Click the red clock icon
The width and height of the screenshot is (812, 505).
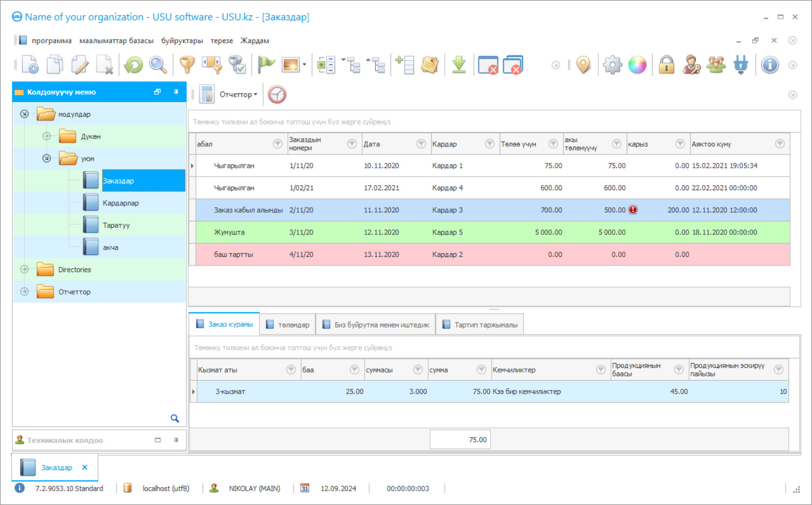pyautogui.click(x=277, y=94)
